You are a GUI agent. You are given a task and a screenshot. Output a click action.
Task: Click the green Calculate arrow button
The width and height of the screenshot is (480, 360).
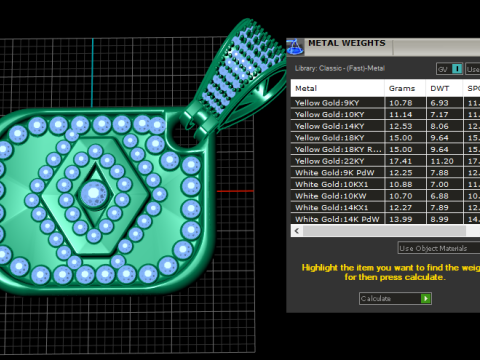point(426,298)
